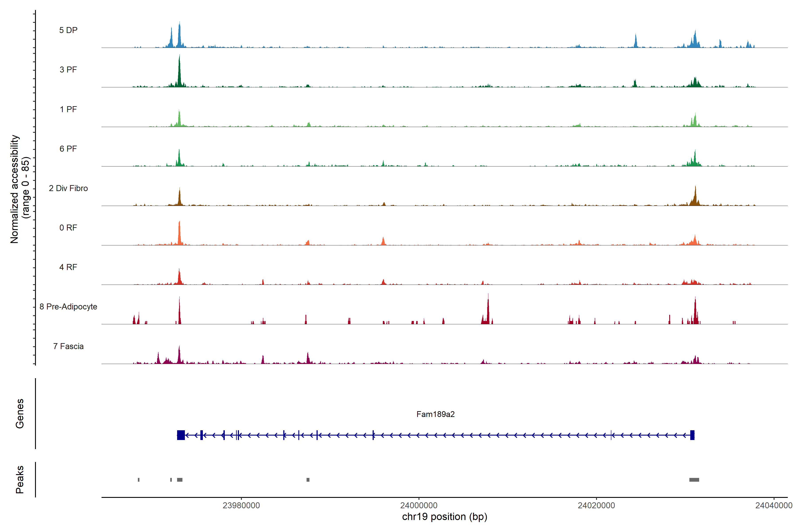The width and height of the screenshot is (798, 532).
Task: Click the widest gray peak bar on the right
Action: [694, 479]
